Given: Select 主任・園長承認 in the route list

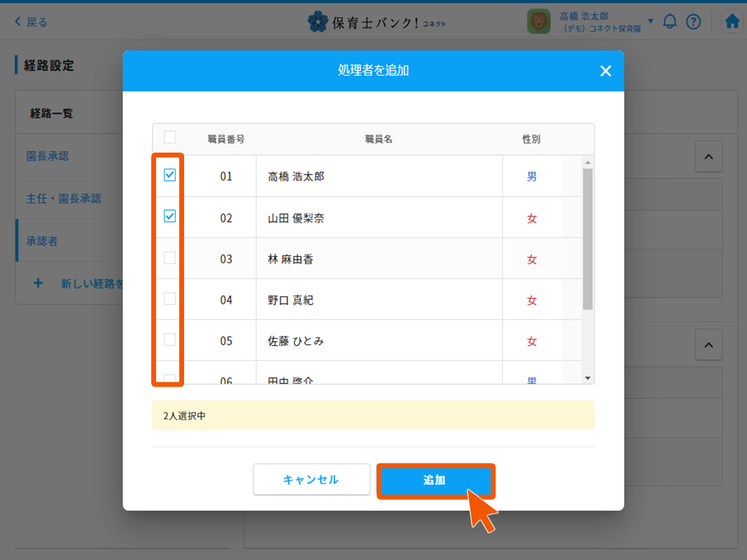Looking at the screenshot, I should (64, 199).
